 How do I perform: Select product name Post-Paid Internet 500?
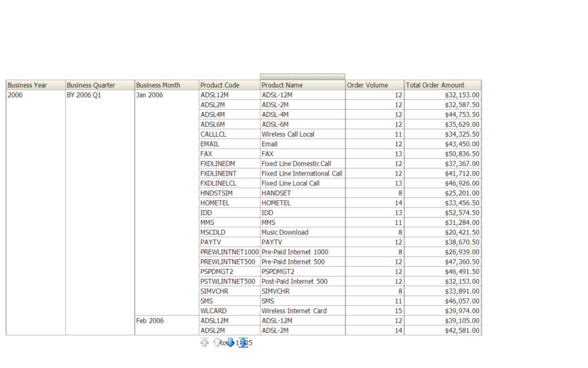tap(294, 281)
